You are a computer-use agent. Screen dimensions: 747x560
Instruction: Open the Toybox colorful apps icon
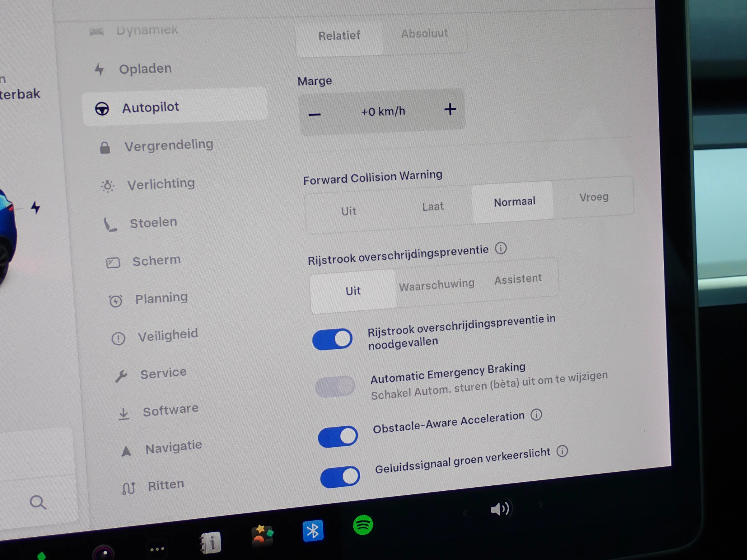pos(262,535)
